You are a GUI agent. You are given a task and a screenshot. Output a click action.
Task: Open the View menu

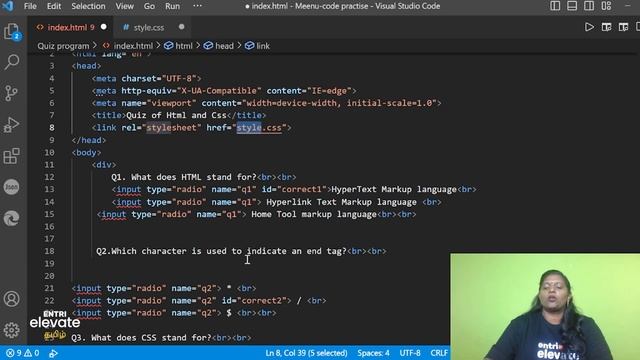pos(124,6)
